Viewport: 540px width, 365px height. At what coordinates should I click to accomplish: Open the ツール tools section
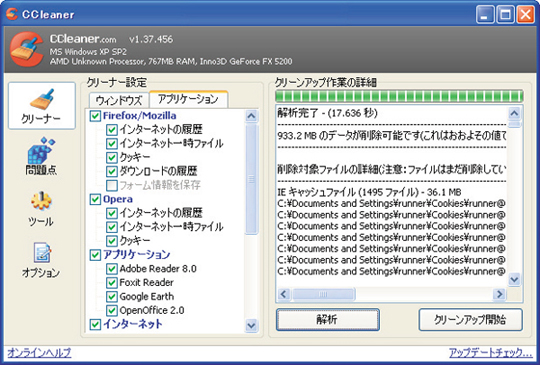coord(41,209)
